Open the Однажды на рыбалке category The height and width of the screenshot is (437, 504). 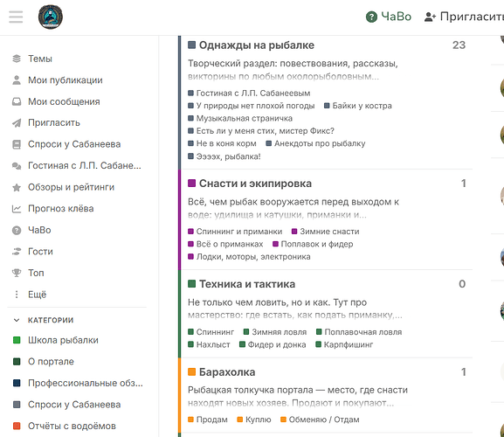[x=257, y=45]
